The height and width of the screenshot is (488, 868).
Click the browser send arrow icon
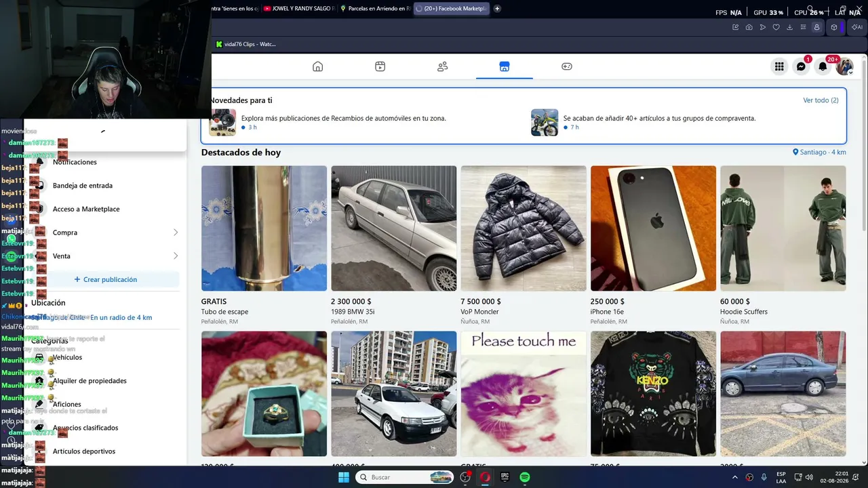click(x=762, y=27)
